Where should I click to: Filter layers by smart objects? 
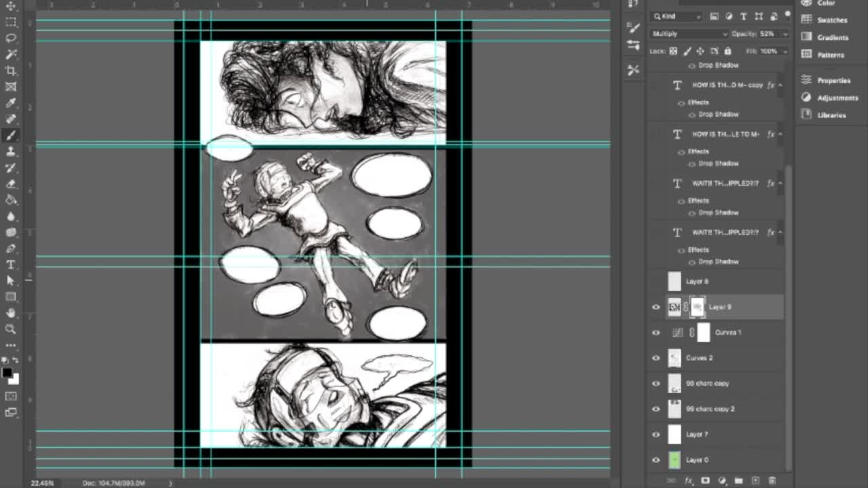pyautogui.click(x=774, y=16)
